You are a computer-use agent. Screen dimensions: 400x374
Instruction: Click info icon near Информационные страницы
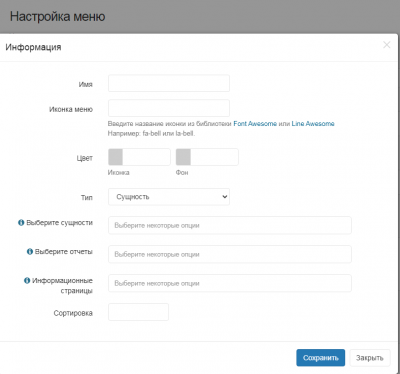click(x=27, y=280)
